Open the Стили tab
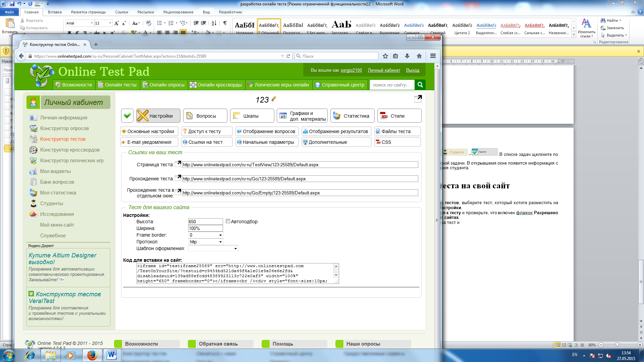The width and height of the screenshot is (644, 362). click(x=399, y=116)
